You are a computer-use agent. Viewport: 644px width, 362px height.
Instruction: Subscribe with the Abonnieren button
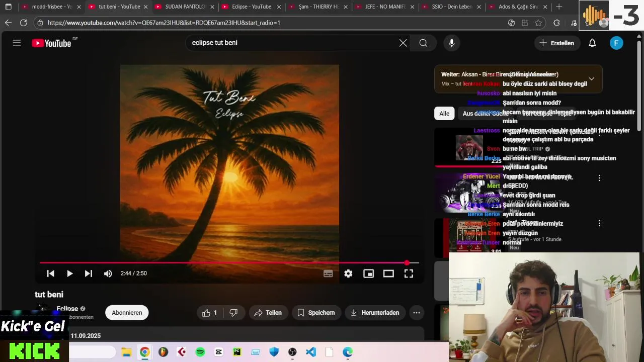pos(127,313)
